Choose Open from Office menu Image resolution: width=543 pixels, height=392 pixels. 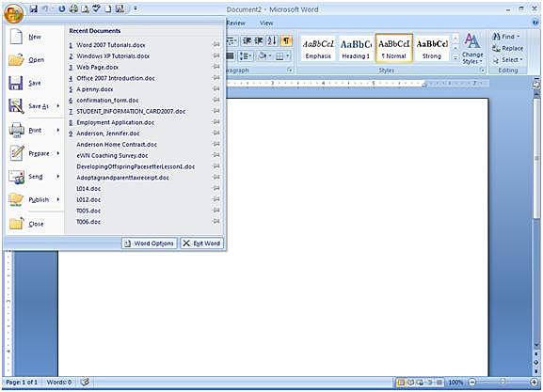click(35, 60)
